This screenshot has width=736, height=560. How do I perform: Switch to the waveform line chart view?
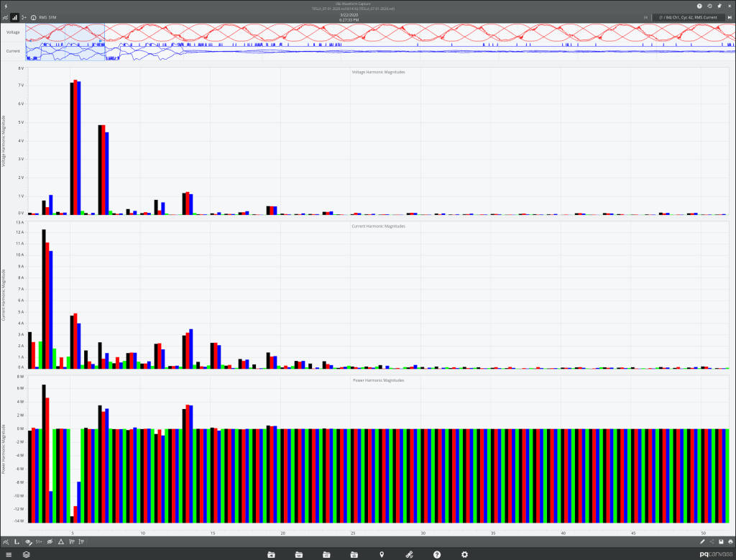click(6, 17)
